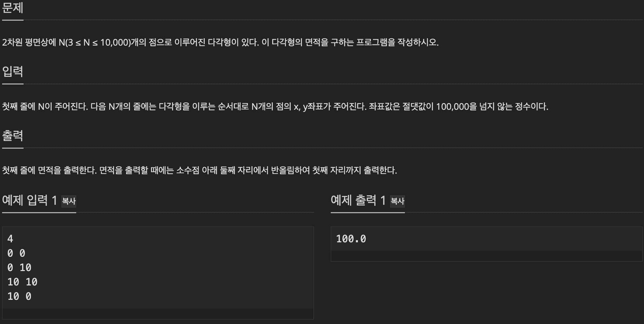
Task: Click the empty bottom strip of sample input box
Action: [158, 314]
